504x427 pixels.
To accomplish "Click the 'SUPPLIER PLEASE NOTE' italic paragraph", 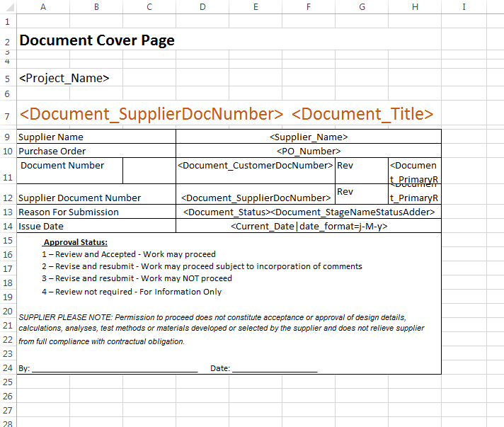I will pos(221,329).
